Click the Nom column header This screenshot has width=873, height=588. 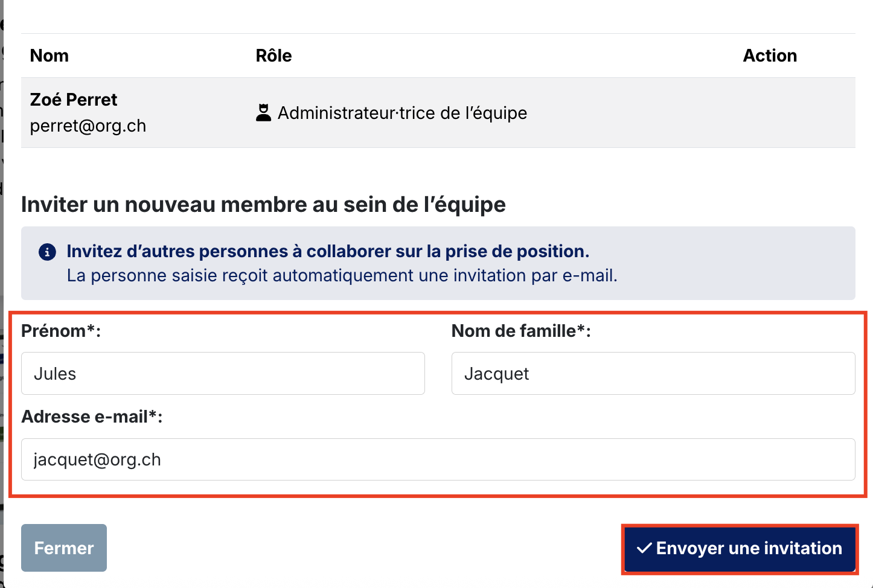pos(50,56)
